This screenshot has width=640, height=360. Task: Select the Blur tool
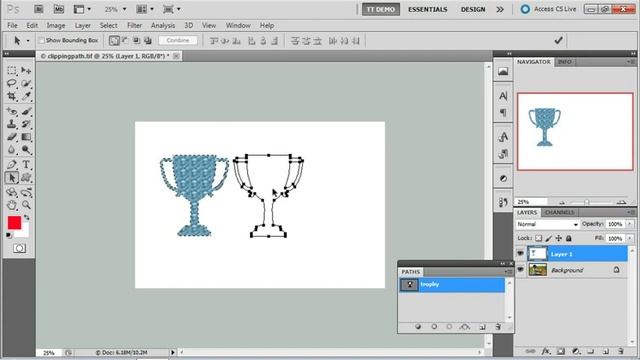click(12, 150)
